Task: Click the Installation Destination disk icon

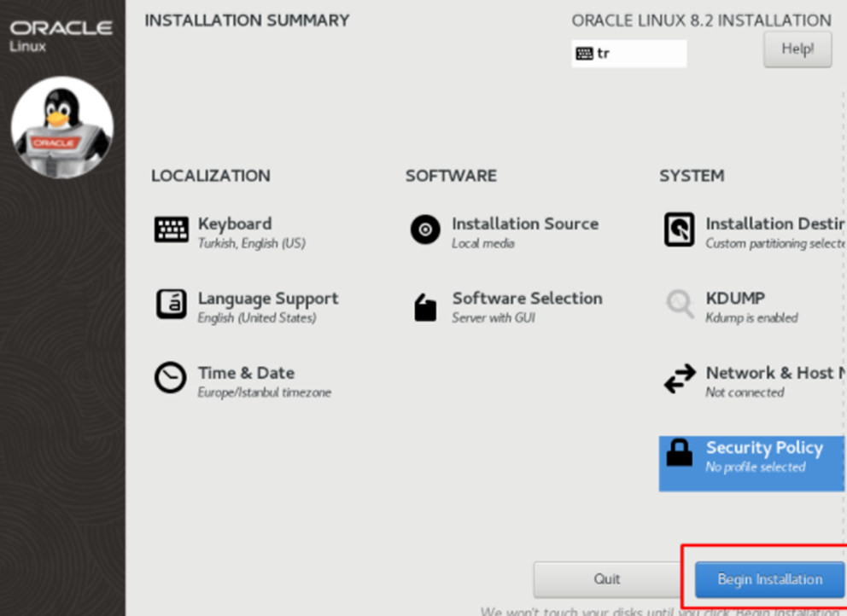Action: point(679,230)
